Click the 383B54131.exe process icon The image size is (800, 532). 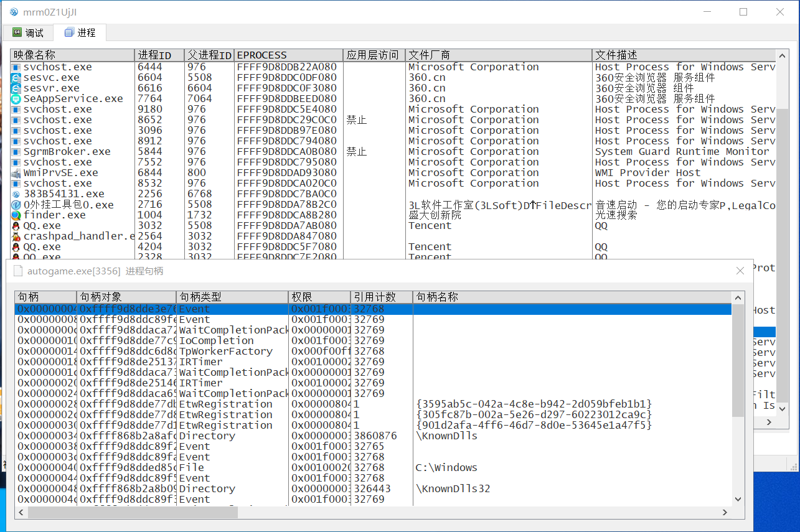pyautogui.click(x=16, y=194)
